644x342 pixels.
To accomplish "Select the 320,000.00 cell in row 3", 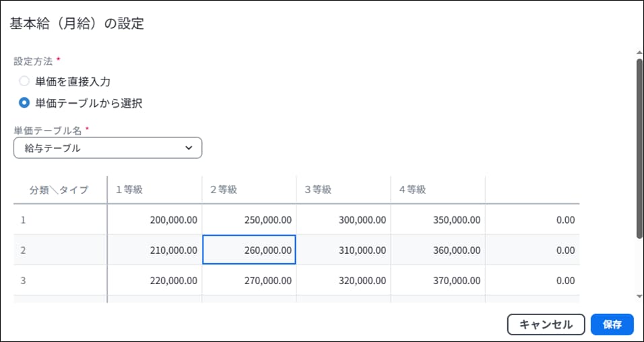I will tap(344, 280).
